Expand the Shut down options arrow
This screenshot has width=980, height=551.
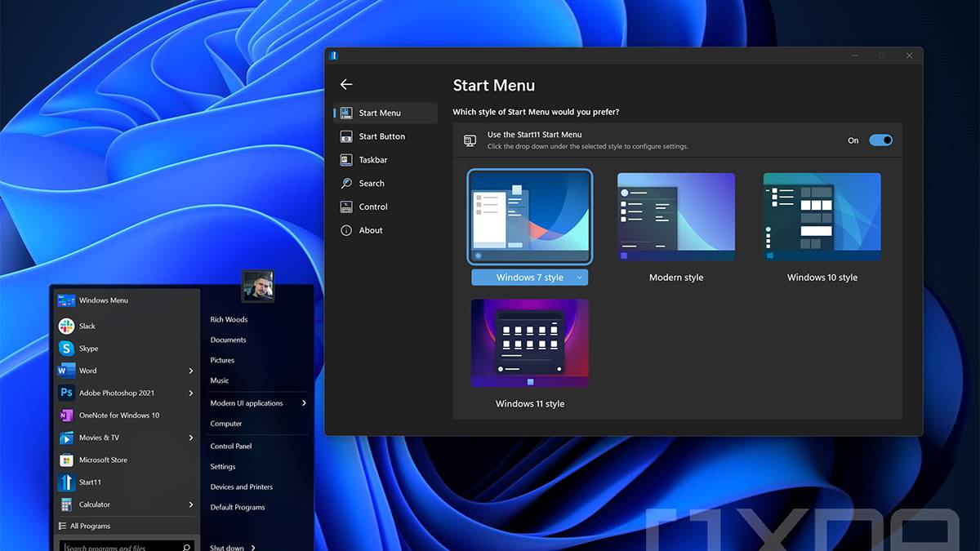(x=253, y=548)
